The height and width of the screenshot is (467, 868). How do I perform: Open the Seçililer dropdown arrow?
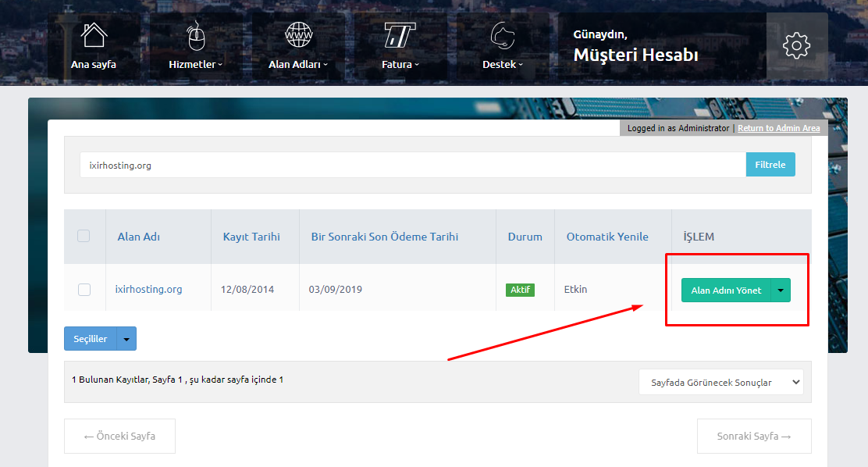126,339
